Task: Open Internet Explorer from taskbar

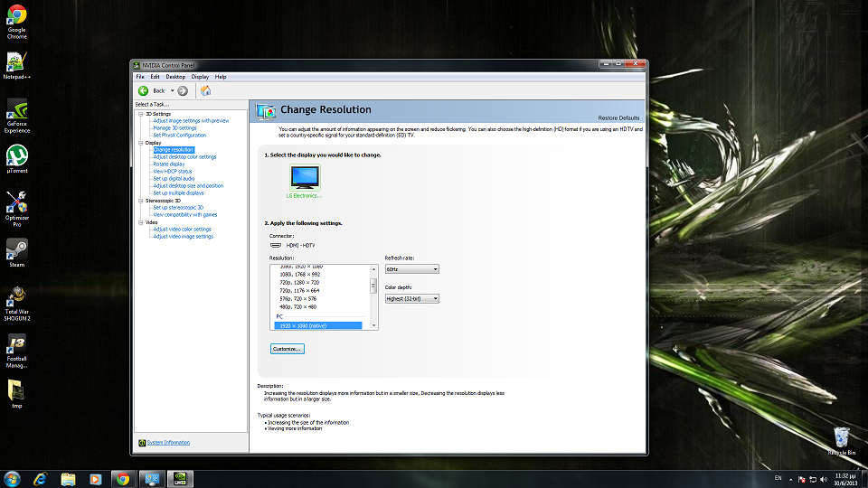Action: 41,479
